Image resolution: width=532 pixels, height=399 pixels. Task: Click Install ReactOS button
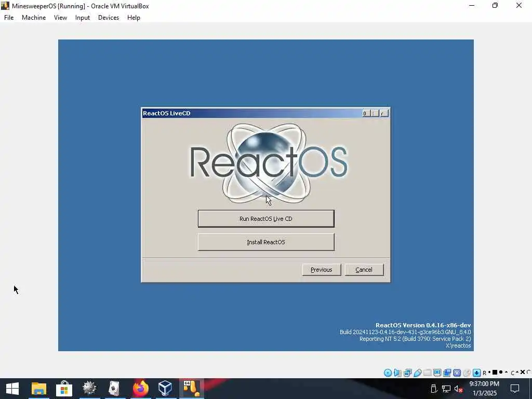(x=266, y=242)
